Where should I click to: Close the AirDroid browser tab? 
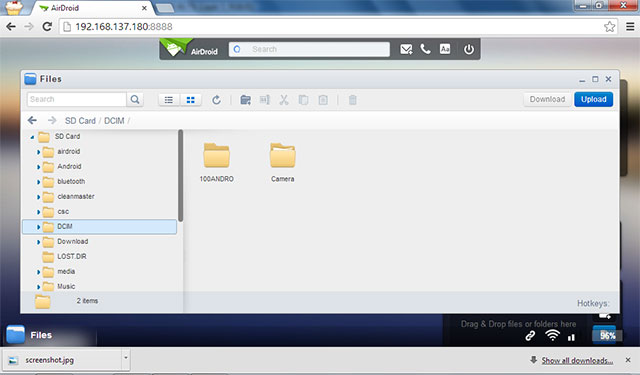click(144, 8)
